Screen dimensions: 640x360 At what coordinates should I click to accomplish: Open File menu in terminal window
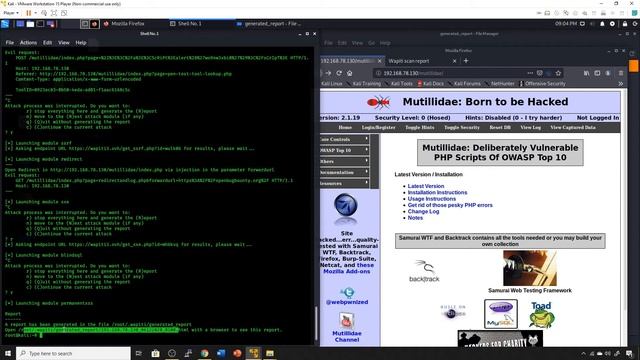9,42
